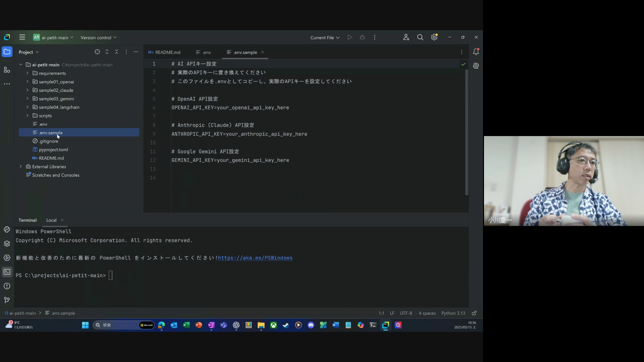This screenshot has height=362, width=644.
Task: Click the Python 3.13 interpreter in status bar
Action: click(x=453, y=313)
